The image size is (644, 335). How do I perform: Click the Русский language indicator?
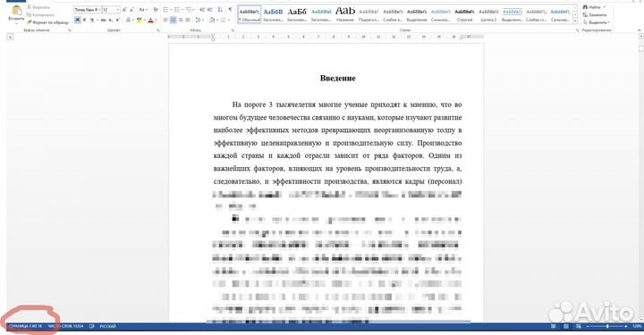107,326
